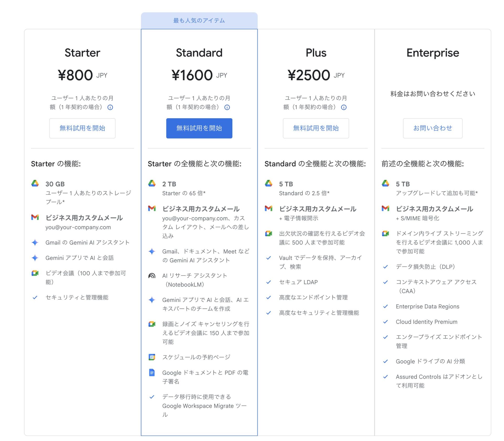The image size is (504, 441).
Task: Click the info icon under Standard price
Action: pyautogui.click(x=227, y=107)
